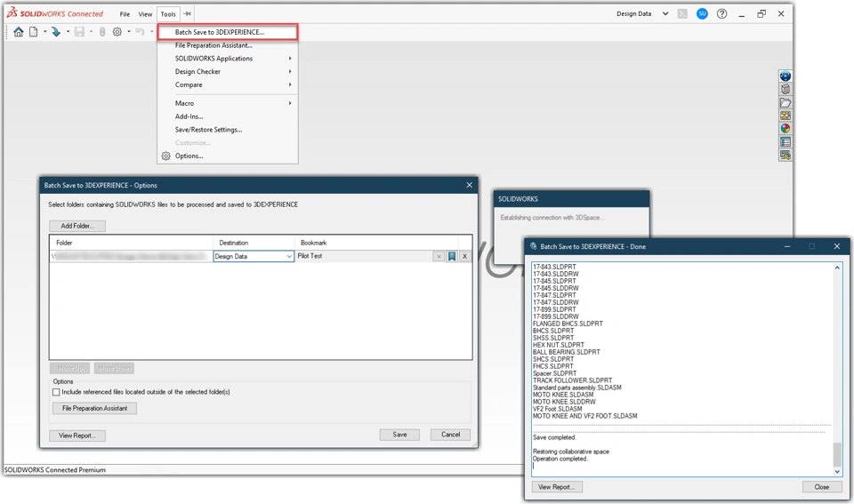This screenshot has height=504, width=854.
Task: Click the New document icon
Action: pyautogui.click(x=33, y=32)
